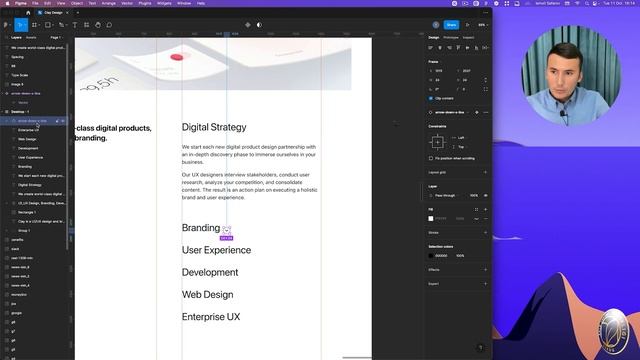
Task: Select the Rectangle shape tool
Action: (x=47, y=25)
